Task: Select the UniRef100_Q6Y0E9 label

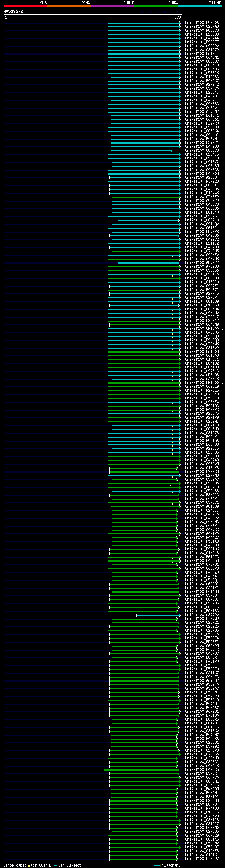Action: pos(202,387)
